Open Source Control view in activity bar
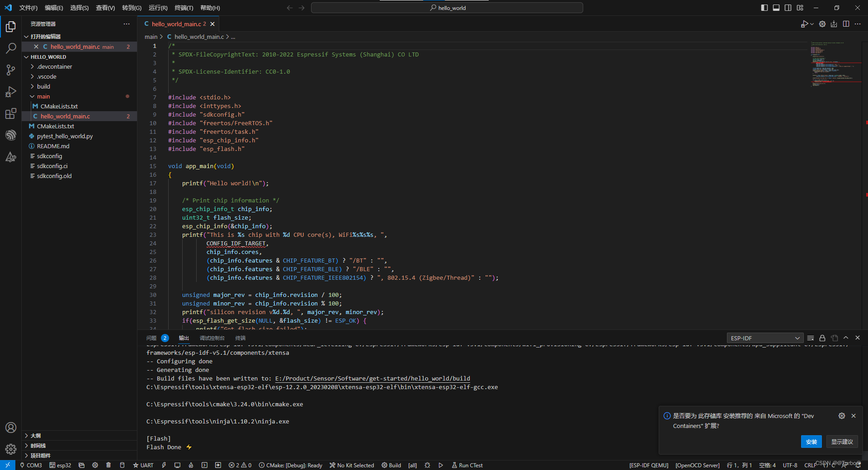 pos(11,70)
